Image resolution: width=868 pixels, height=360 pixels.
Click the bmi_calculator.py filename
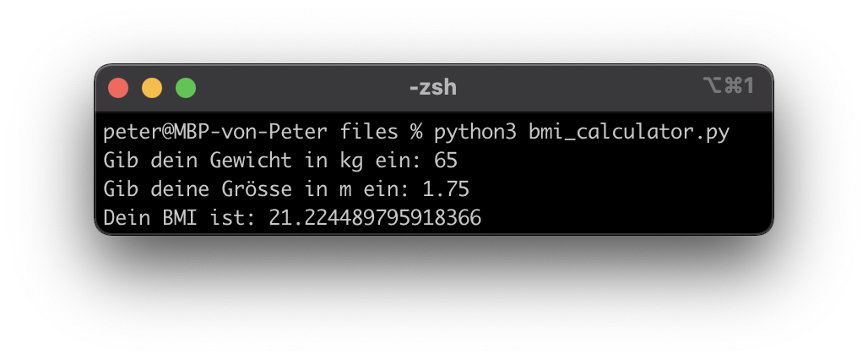pos(629,133)
